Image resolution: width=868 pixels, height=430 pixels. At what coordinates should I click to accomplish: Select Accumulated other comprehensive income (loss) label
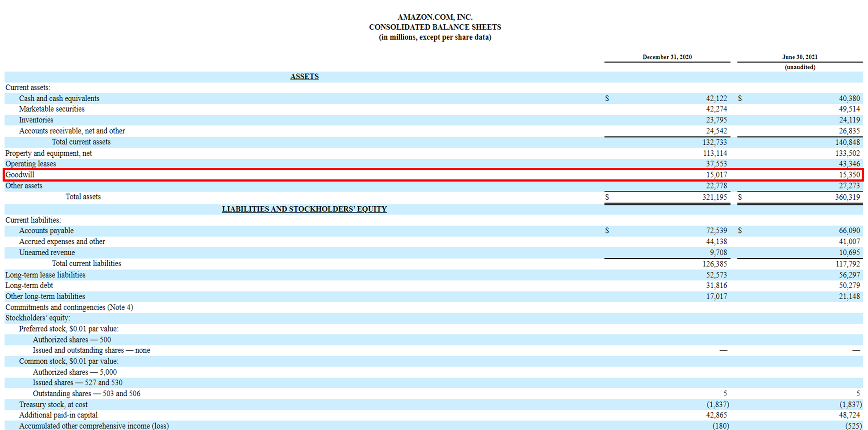click(94, 425)
